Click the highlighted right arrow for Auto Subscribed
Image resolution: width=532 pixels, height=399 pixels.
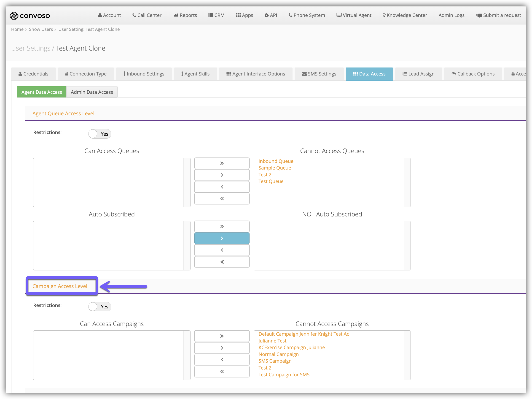pyautogui.click(x=221, y=238)
